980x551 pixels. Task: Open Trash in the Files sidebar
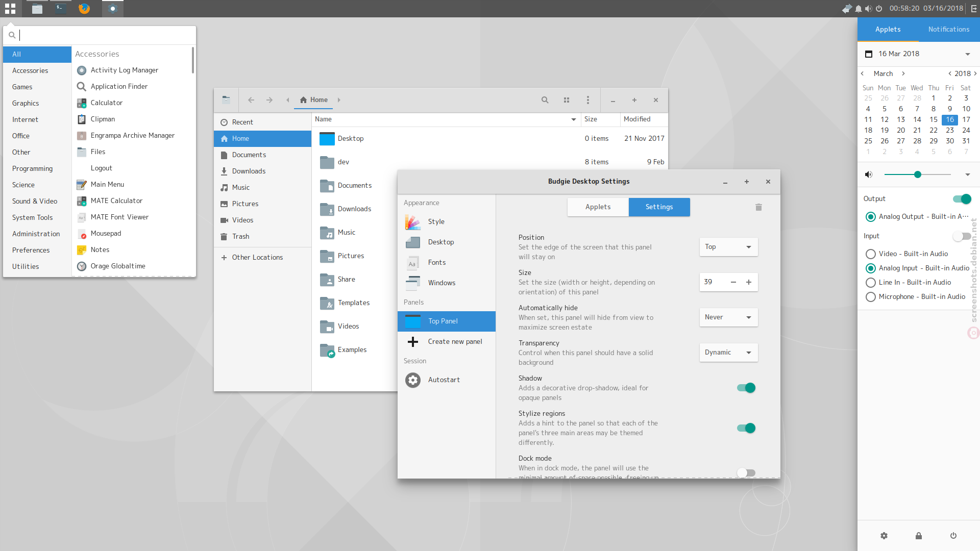[x=262, y=236]
